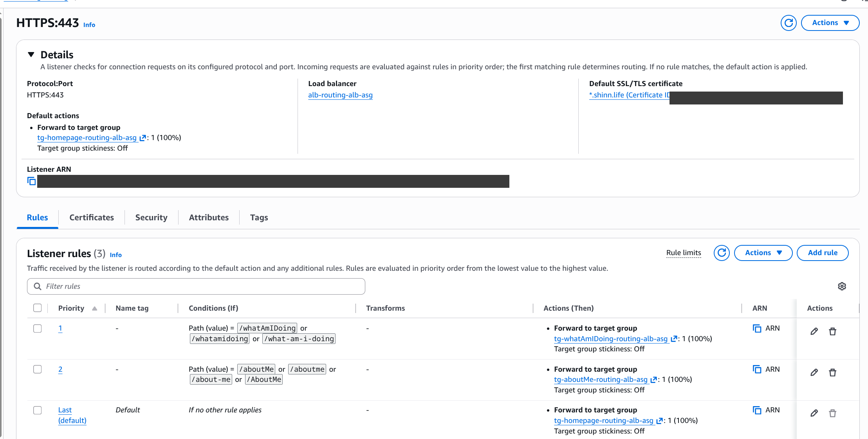Image resolution: width=868 pixels, height=439 pixels.
Task: Switch to the Tags tab
Action: (259, 218)
